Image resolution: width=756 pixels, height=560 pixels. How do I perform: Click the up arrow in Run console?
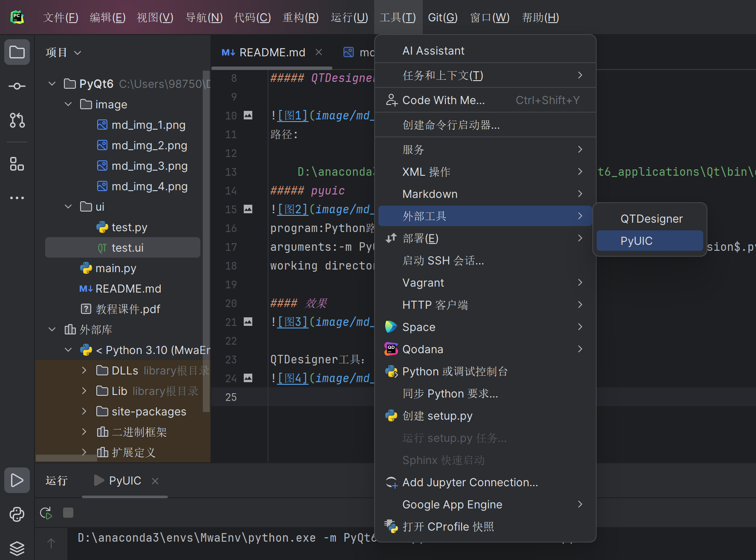(x=51, y=543)
